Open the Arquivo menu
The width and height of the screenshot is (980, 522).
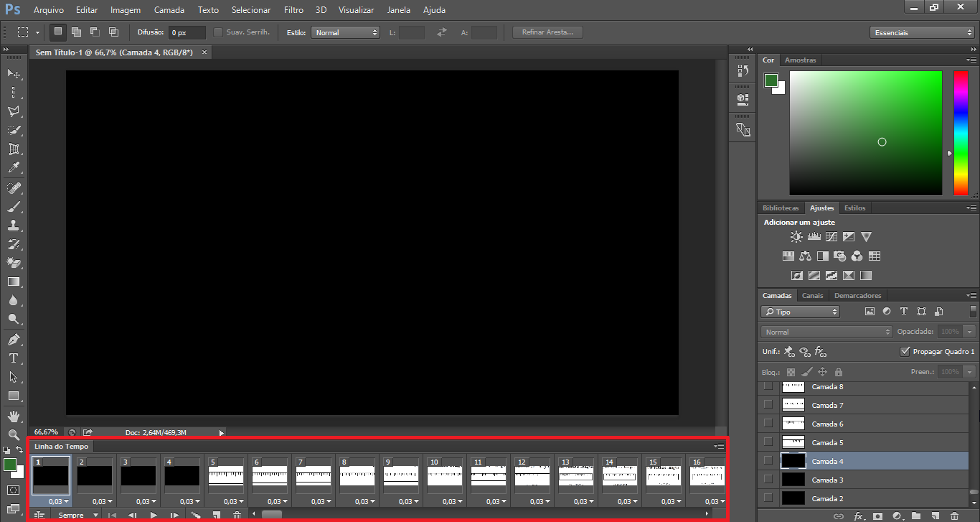pyautogui.click(x=49, y=10)
